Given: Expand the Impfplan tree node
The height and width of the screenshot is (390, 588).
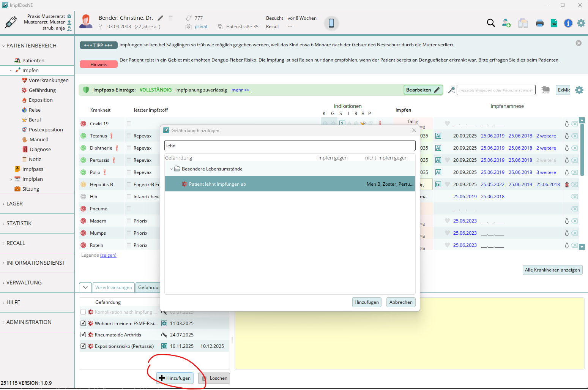Looking at the screenshot, I should click(x=11, y=179).
